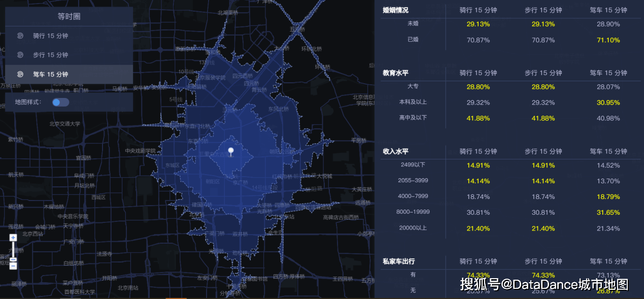644x299 pixels.
Task: Click the 收入水平 section heading
Action: (x=395, y=151)
